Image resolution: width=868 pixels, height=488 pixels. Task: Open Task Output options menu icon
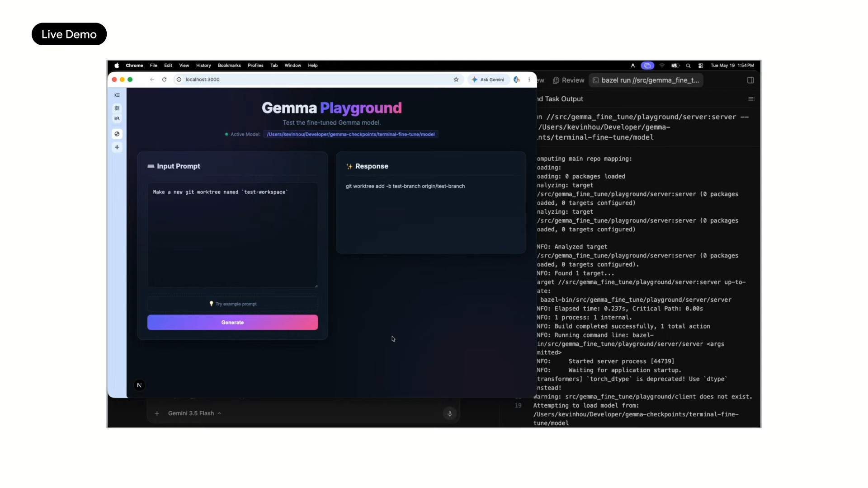[x=751, y=99]
